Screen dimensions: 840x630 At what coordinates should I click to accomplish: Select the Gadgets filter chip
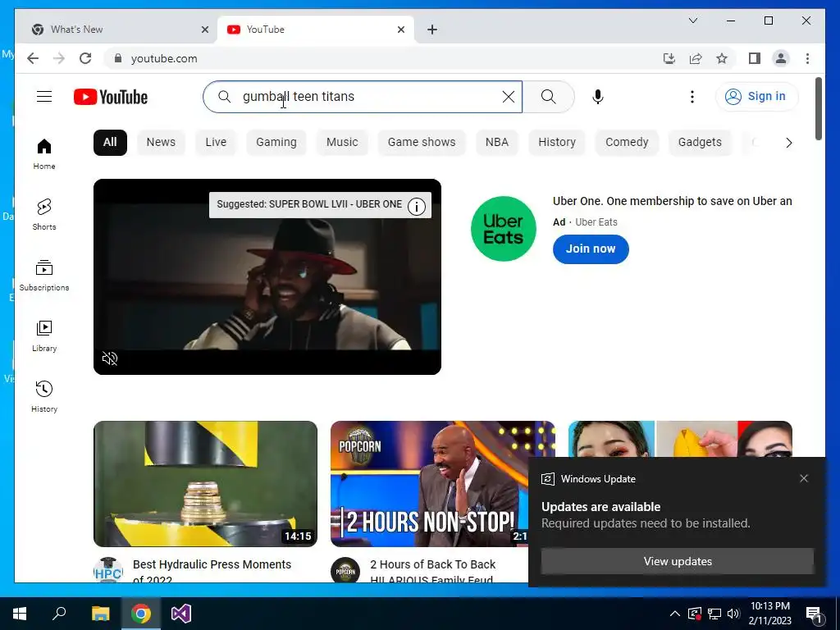(700, 142)
